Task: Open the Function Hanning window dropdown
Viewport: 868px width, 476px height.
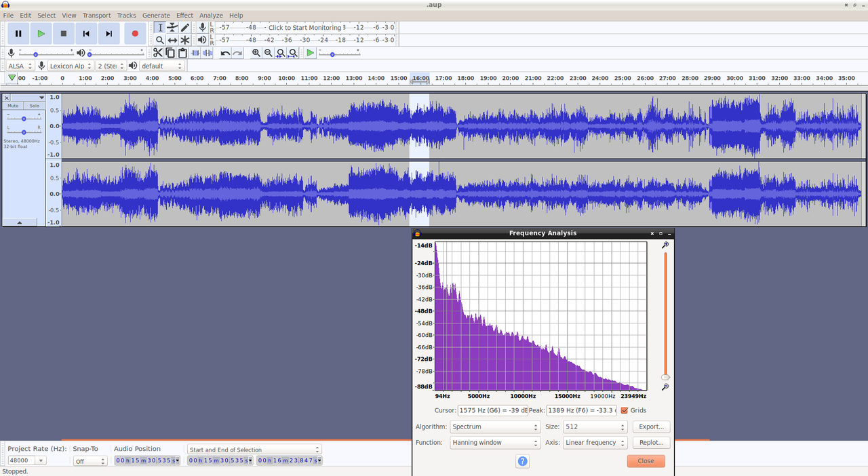Action: (x=495, y=443)
